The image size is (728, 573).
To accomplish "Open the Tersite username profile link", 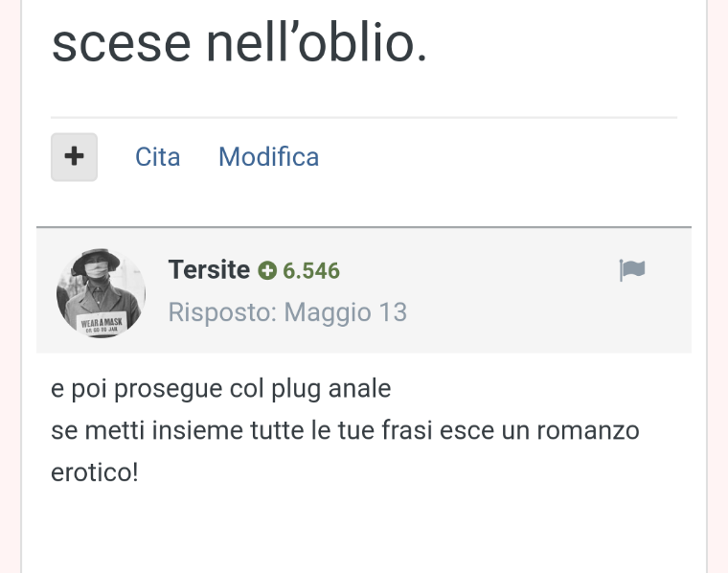I will [x=209, y=270].
